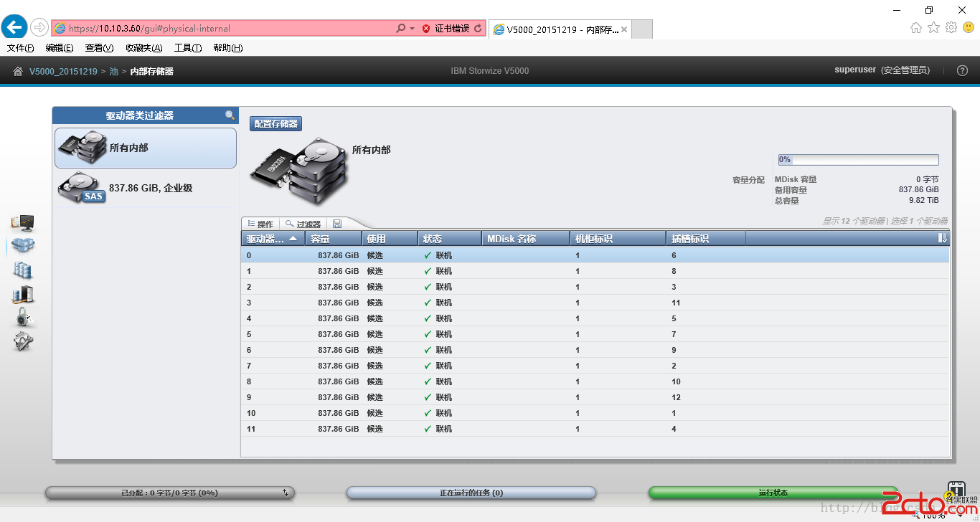Sort by the 使用 column header
The image size is (980, 522).
[x=390, y=239]
